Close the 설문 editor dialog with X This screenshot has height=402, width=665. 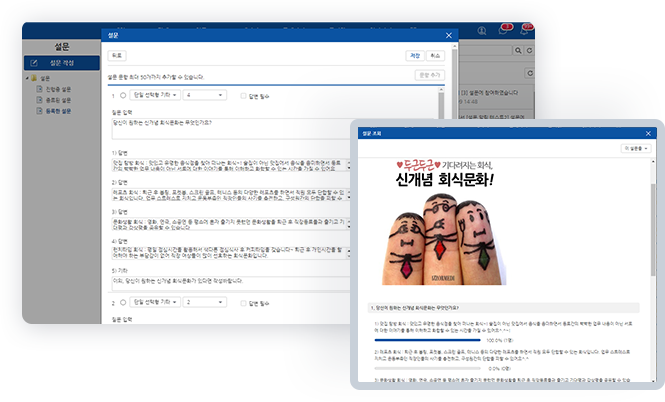pyautogui.click(x=449, y=36)
